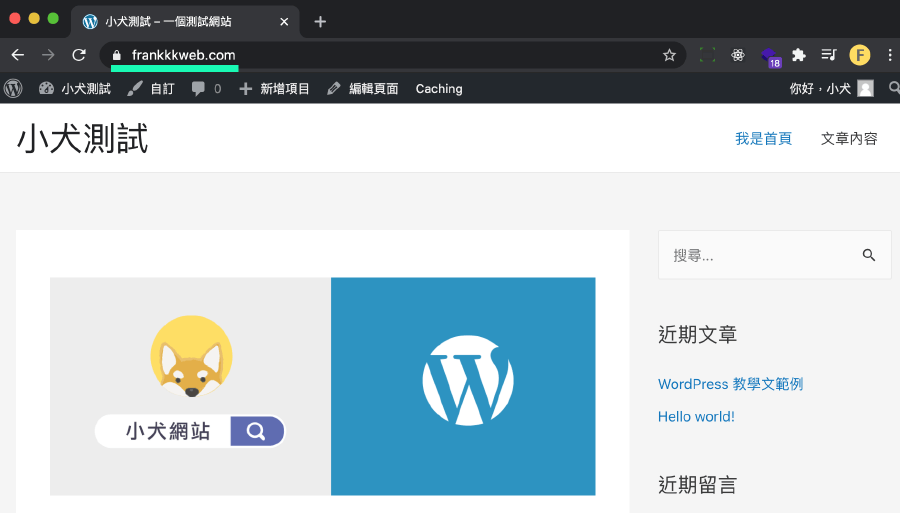The height and width of the screenshot is (513, 900).
Task: Bookmark this page with the star icon
Action: [669, 55]
